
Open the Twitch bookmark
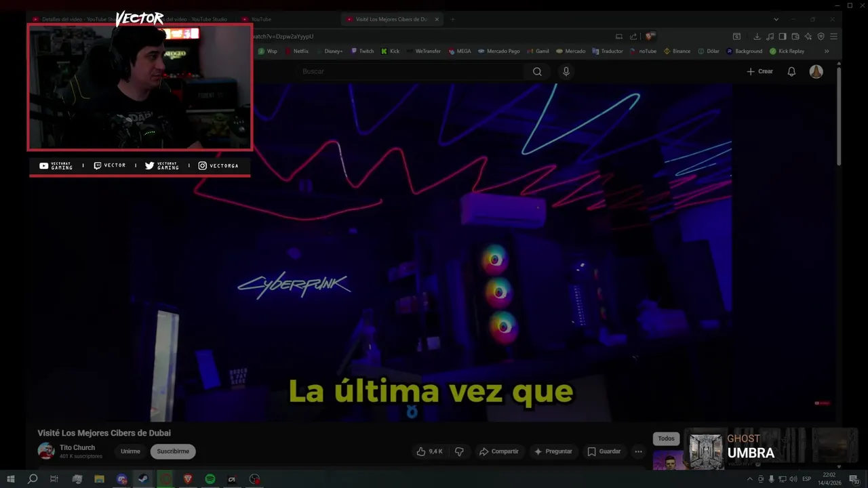[362, 51]
